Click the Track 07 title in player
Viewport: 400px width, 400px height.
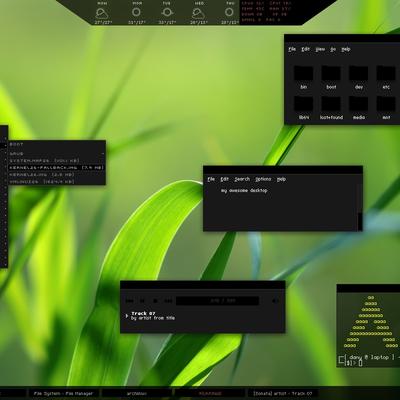tap(143, 313)
